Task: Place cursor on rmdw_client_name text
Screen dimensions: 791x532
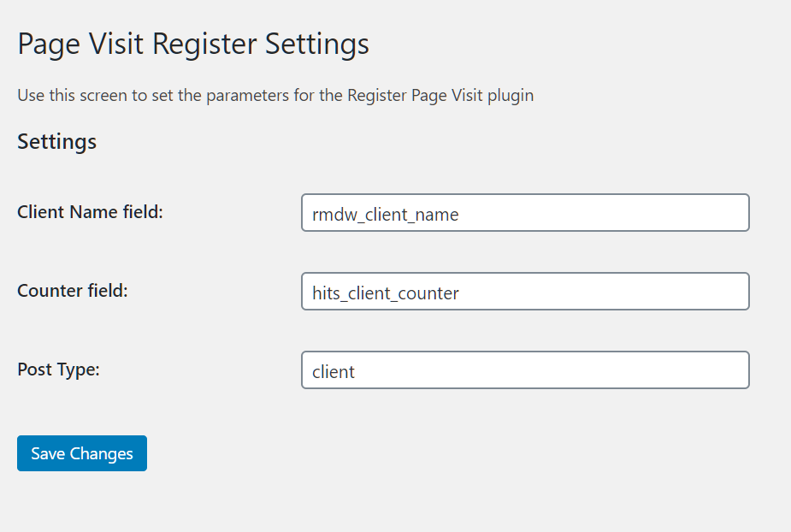Action: (386, 215)
